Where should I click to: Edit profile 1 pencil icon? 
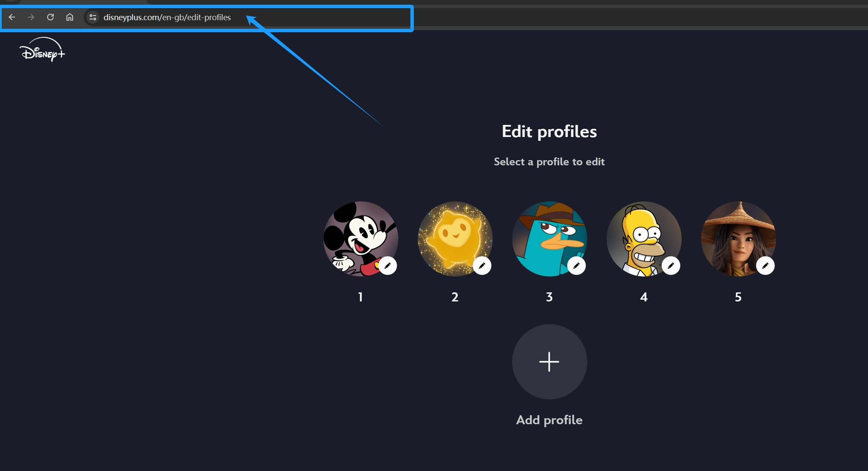[x=388, y=266]
